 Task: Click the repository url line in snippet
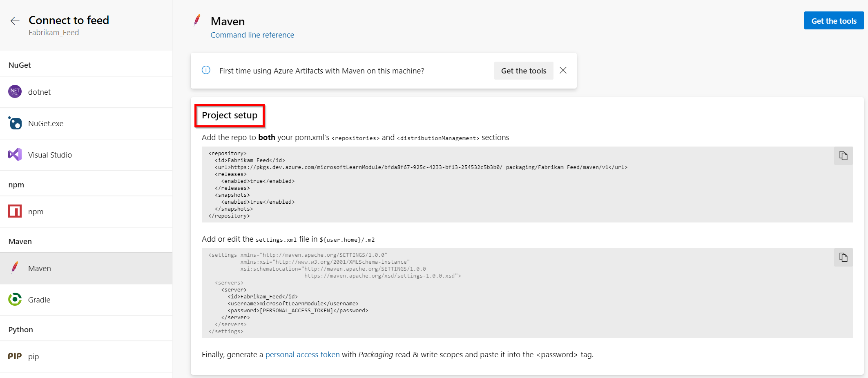click(421, 167)
